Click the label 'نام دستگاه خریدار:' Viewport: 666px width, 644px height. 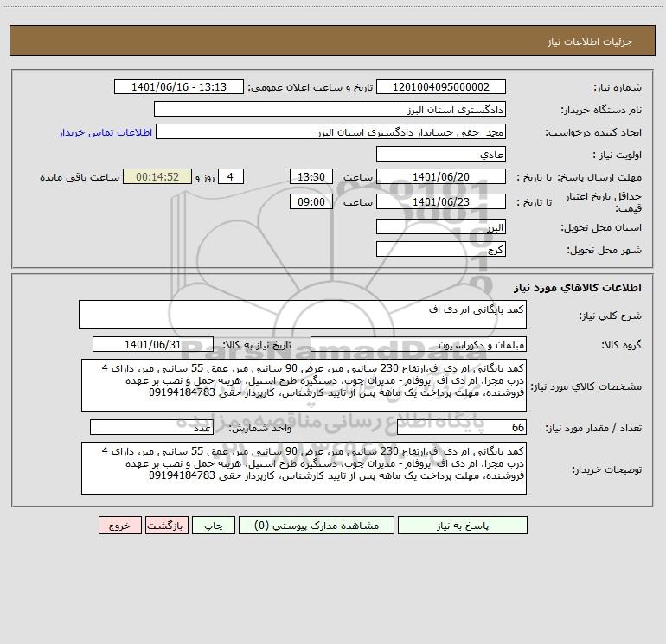[x=601, y=111]
